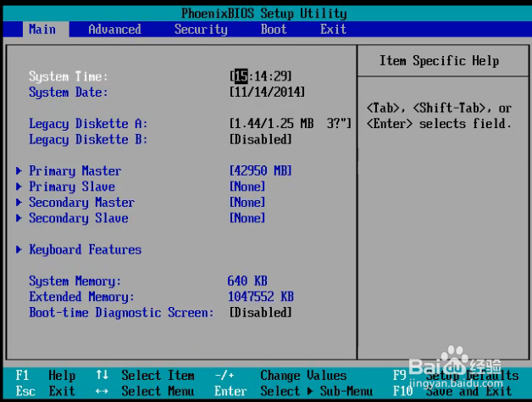This screenshot has width=532, height=402.
Task: Expand the Keyboard Features arrow
Action: point(19,249)
